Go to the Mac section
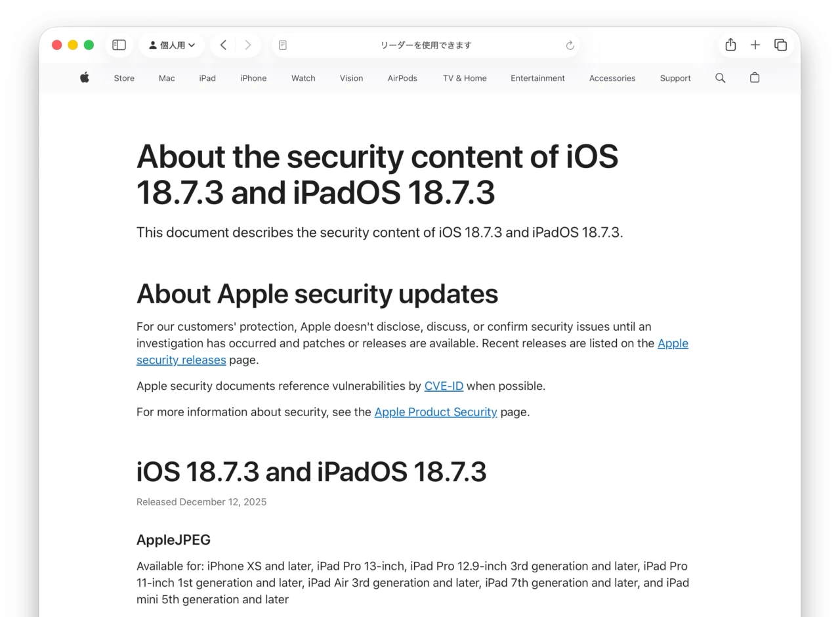Viewport: 840px width, 617px height. pyautogui.click(x=166, y=78)
